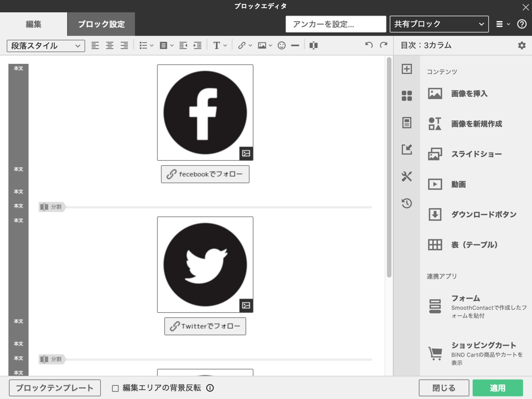Click 閉じる button
Screen dimensions: 532x399
[444, 388]
